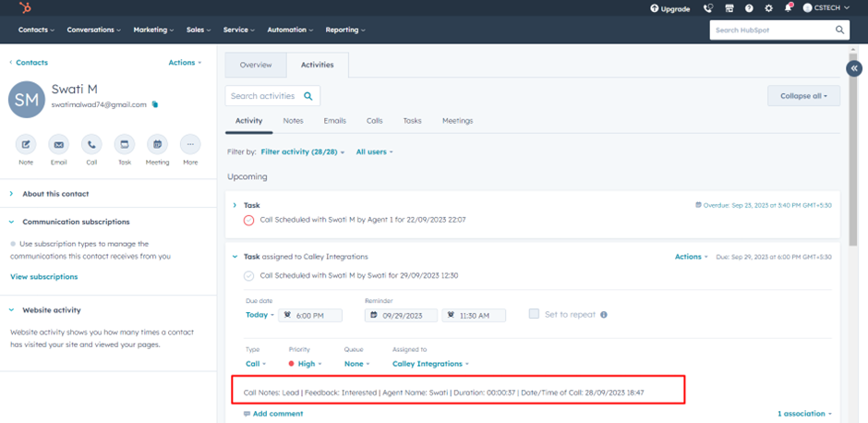Screen dimensions: 868x423
Task: Open the Conversations navigation menu
Action: point(94,30)
